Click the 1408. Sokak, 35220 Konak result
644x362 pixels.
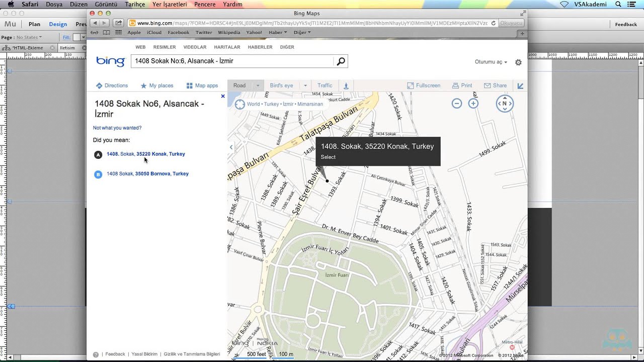pyautogui.click(x=146, y=154)
